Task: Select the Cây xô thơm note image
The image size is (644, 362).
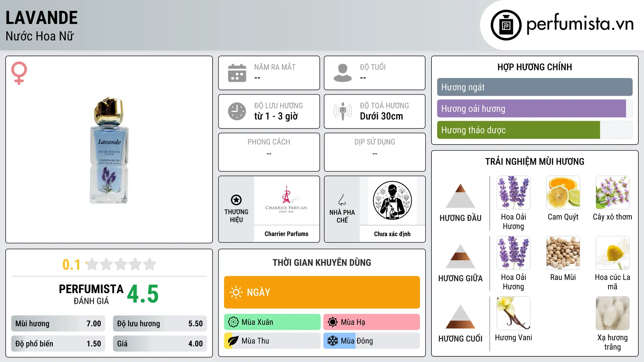Action: pos(613,193)
